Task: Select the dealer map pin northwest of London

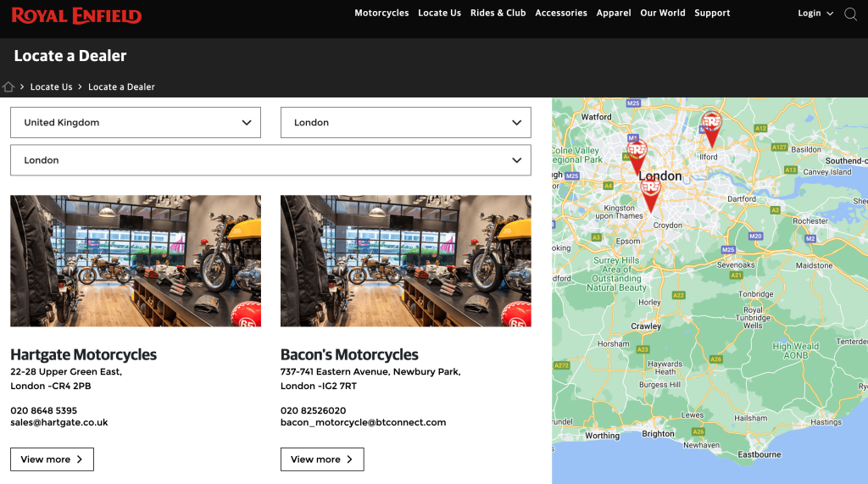Action: click(x=637, y=158)
